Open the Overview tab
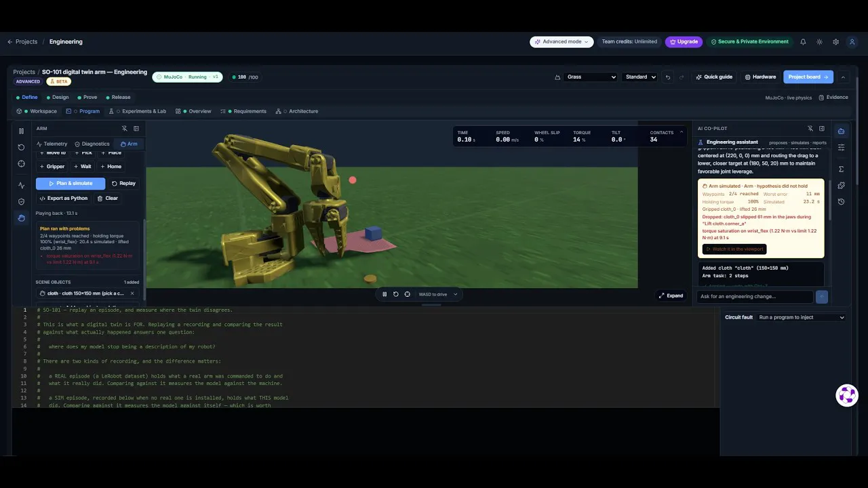The image size is (868, 488). click(x=193, y=111)
